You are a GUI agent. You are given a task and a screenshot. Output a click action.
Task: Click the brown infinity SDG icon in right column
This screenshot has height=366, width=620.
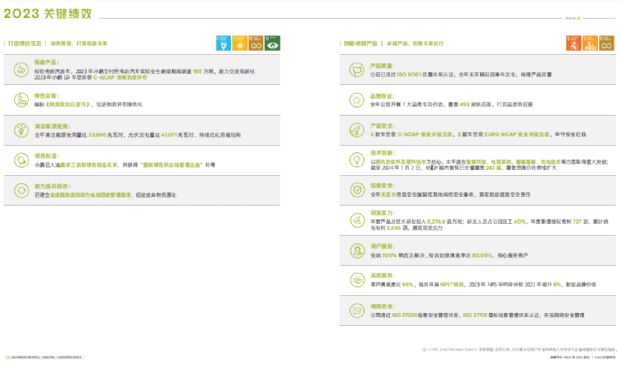click(x=607, y=43)
